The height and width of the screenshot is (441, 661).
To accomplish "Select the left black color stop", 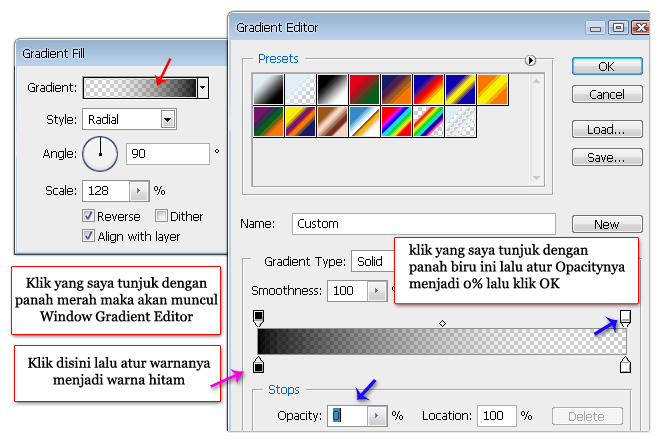I will 258,365.
